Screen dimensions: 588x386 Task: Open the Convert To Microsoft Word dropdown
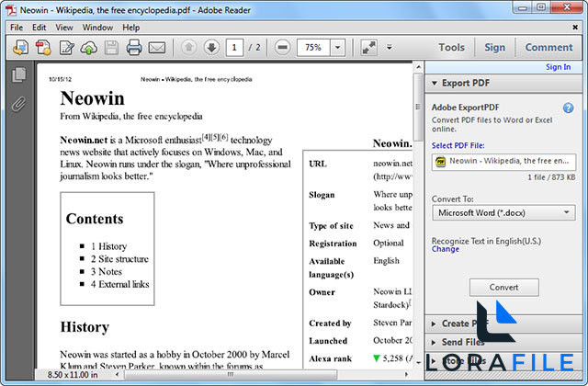[503, 212]
